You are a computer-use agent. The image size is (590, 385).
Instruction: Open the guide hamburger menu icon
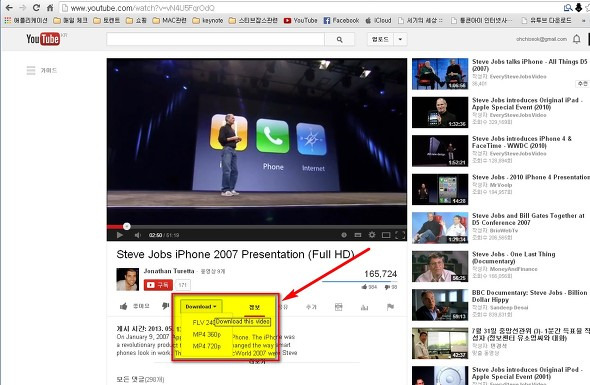tap(31, 70)
